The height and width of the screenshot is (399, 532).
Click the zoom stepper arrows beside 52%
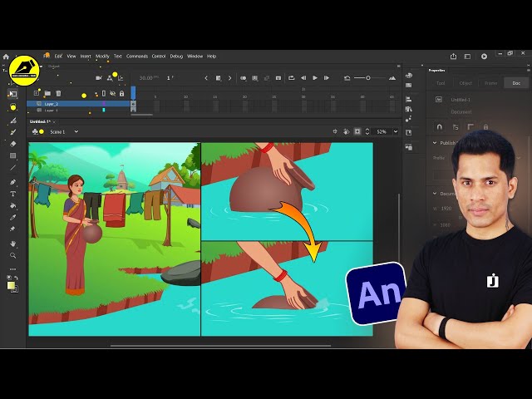[367, 131]
